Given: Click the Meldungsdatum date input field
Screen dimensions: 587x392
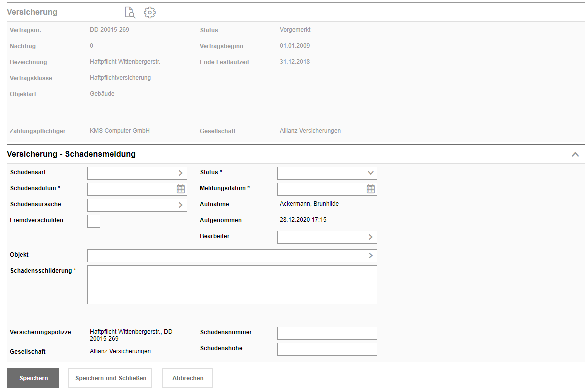Looking at the screenshot, I should point(321,189).
